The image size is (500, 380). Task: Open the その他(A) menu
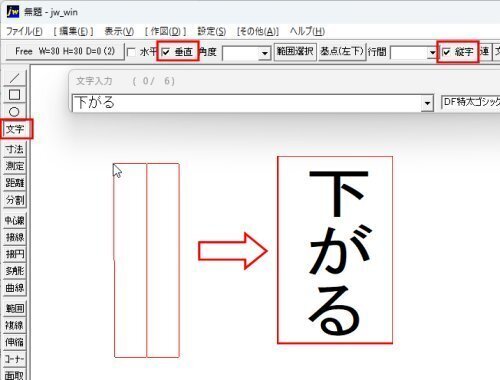point(258,31)
